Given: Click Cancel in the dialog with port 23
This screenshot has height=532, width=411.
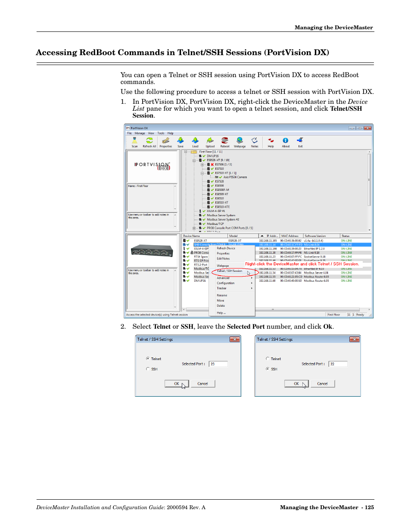Looking at the screenshot, I should click(203, 383).
